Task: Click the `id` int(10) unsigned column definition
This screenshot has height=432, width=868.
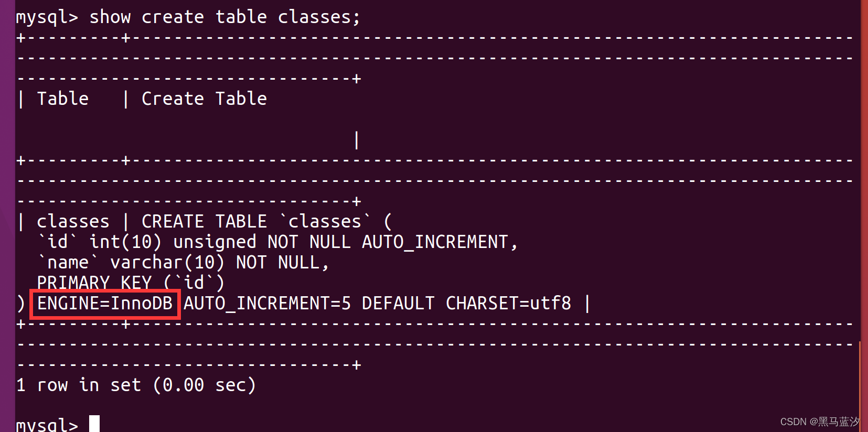Action: point(277,242)
